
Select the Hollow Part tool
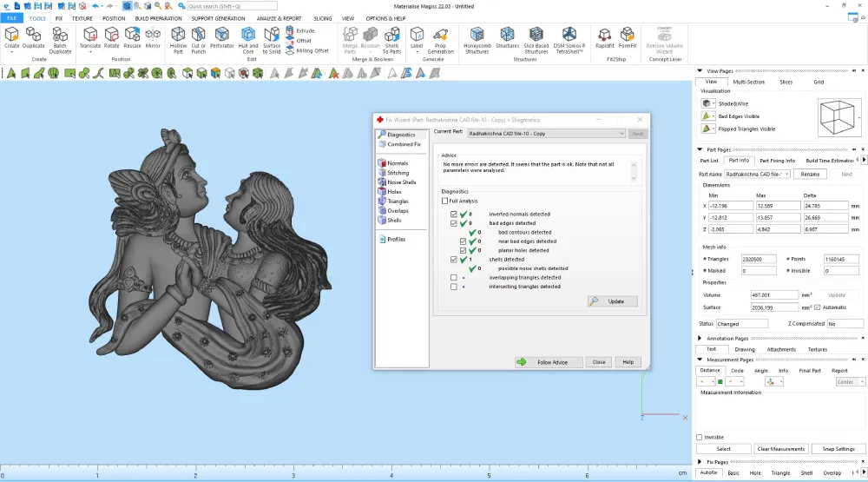tap(178, 41)
